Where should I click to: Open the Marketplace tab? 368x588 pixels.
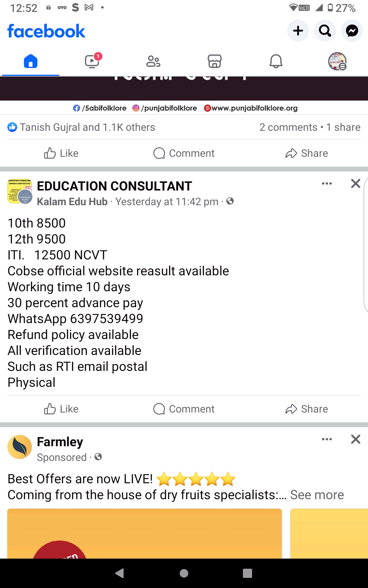(214, 61)
